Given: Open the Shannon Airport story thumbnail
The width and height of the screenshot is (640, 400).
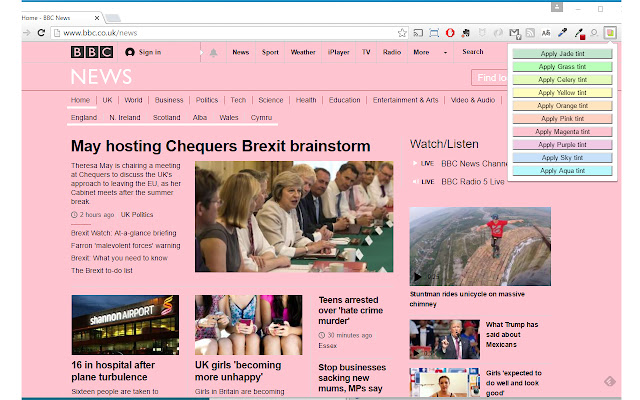Looking at the screenshot, I should pyautogui.click(x=125, y=325).
